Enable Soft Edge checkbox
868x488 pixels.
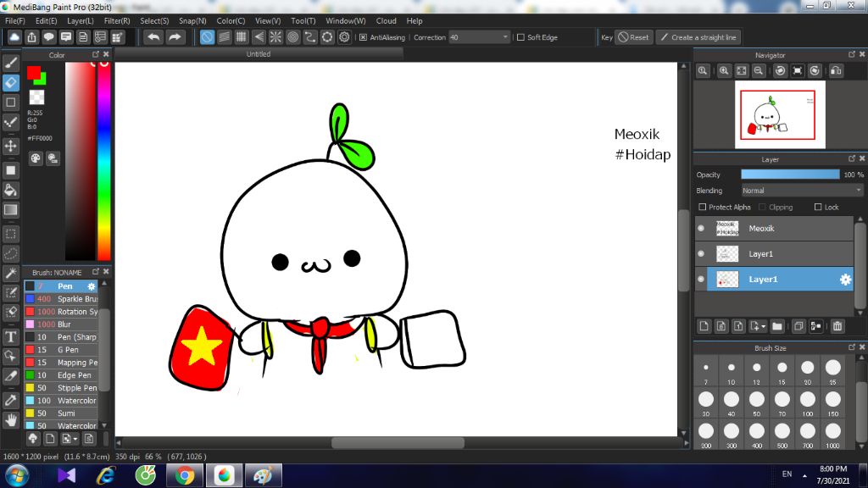click(520, 37)
